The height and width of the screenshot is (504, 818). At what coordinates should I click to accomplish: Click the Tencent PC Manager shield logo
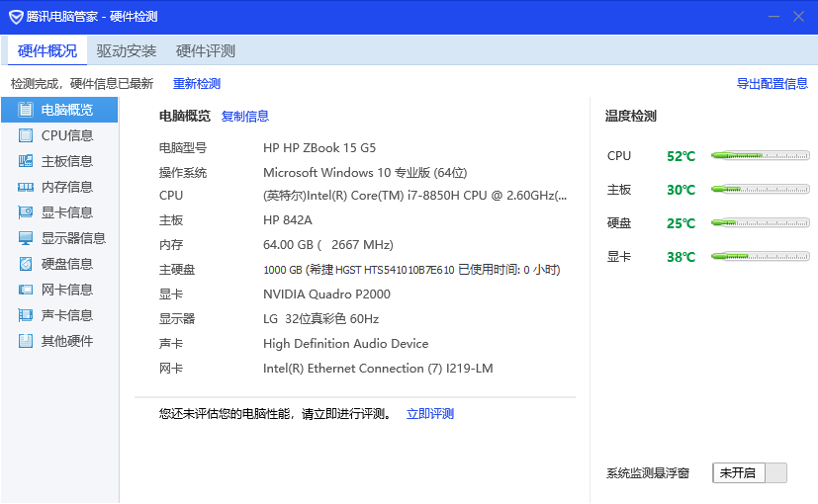(x=16, y=17)
